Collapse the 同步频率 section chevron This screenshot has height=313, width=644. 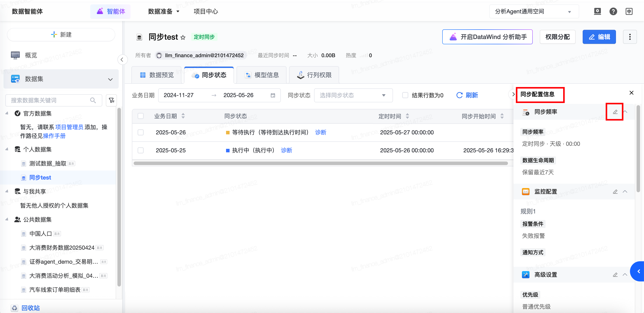coord(626,112)
